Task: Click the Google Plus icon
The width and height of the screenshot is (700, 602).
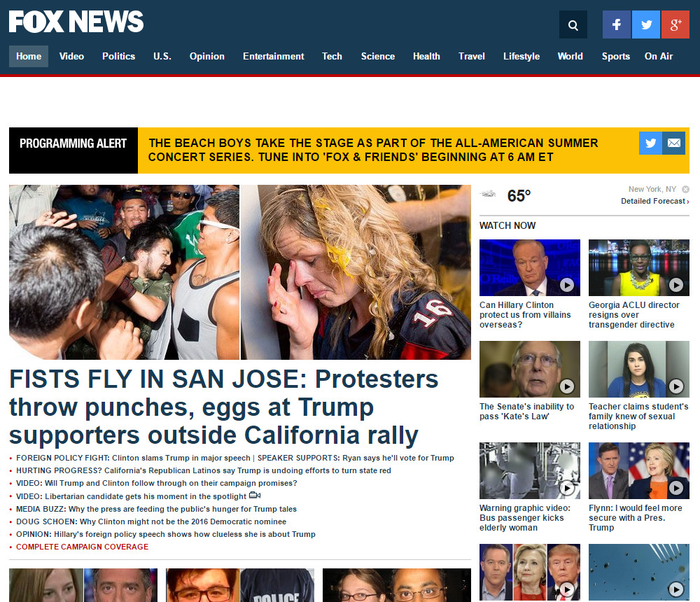Action: tap(675, 25)
